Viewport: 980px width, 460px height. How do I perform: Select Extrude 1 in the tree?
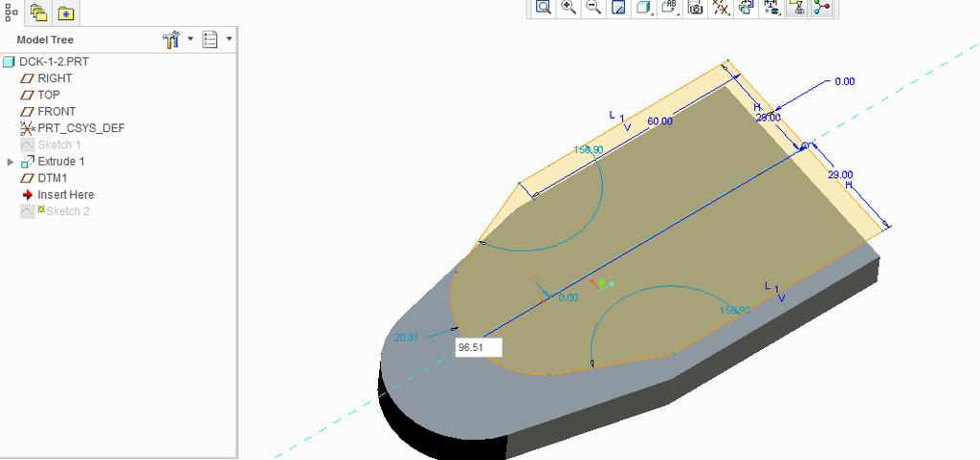(x=61, y=161)
